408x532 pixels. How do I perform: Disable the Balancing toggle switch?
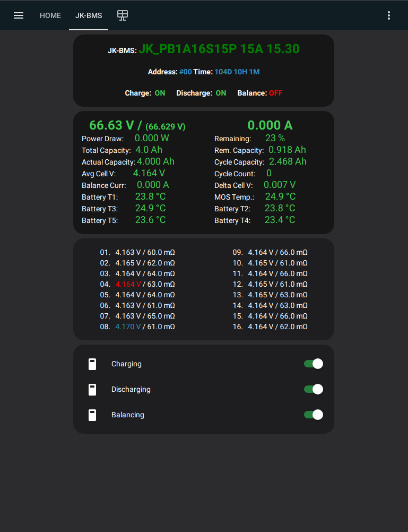[313, 415]
